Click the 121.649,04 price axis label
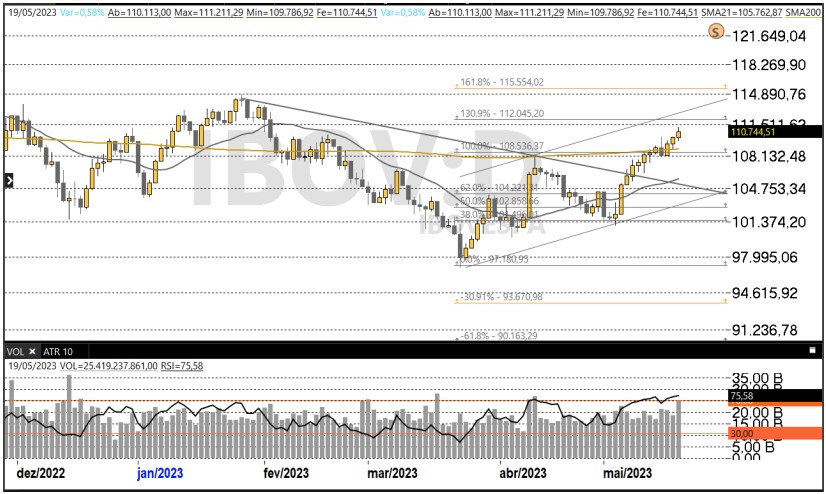The width and height of the screenshot is (826, 494). point(769,36)
